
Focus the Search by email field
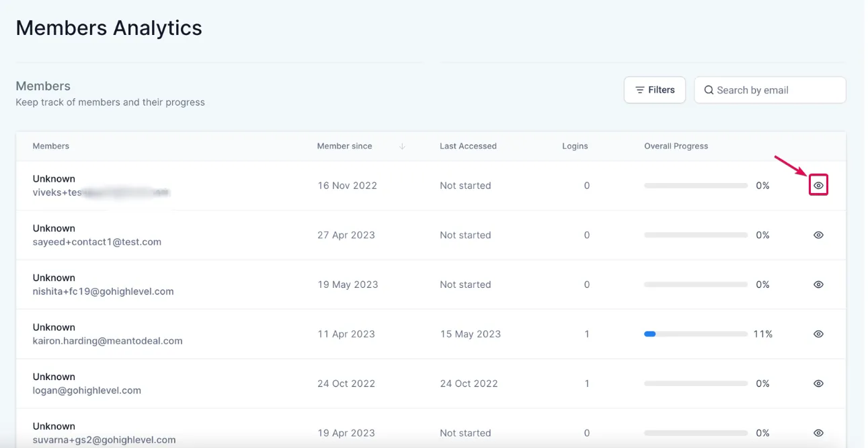(x=770, y=90)
